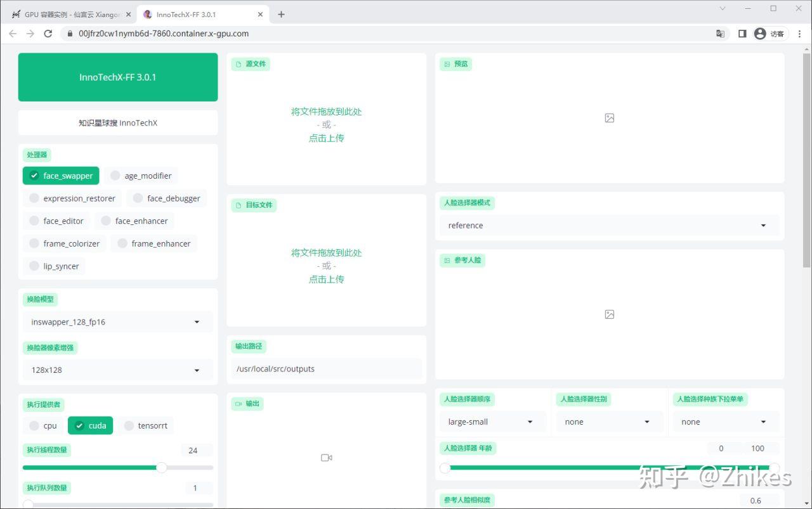This screenshot has width=812, height=509.
Task: Switch to the GPU container instance tab
Action: (x=70, y=15)
